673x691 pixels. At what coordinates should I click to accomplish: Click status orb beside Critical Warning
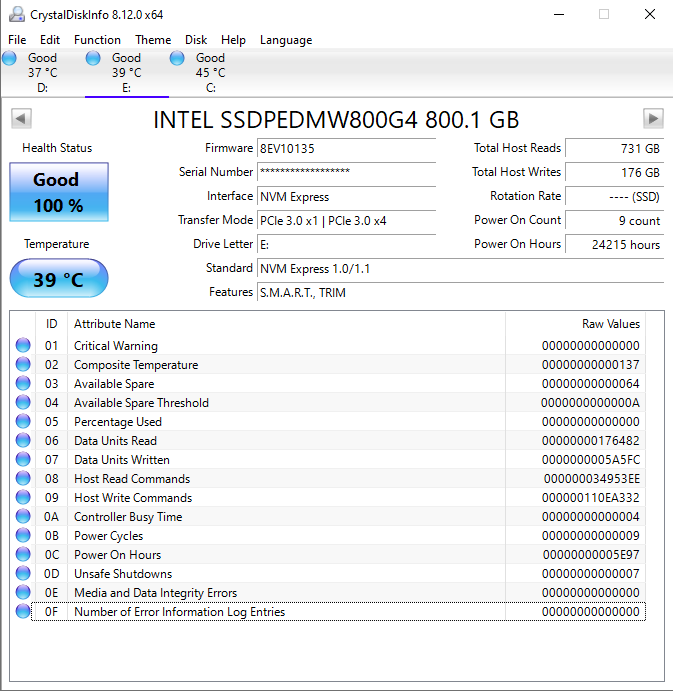pyautogui.click(x=23, y=346)
